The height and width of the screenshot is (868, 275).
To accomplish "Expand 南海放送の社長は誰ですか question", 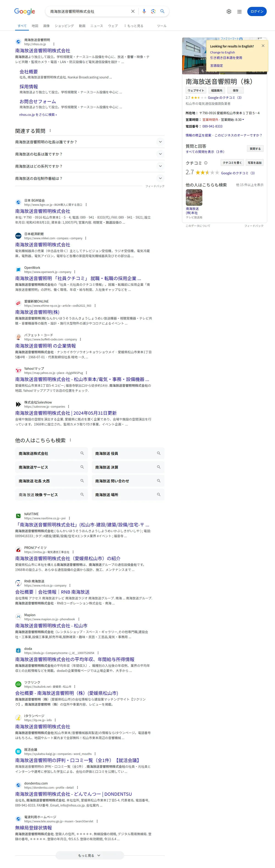I will coord(90,154).
